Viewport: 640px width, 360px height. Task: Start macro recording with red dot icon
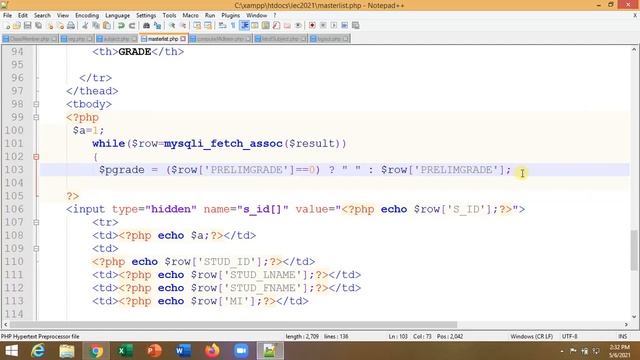(312, 25)
